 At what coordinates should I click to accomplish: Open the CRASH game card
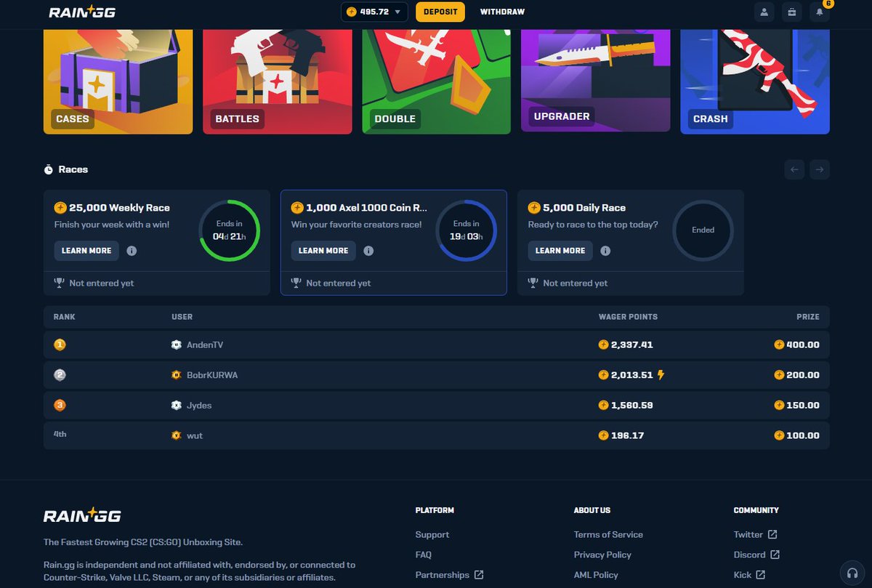tap(755, 81)
